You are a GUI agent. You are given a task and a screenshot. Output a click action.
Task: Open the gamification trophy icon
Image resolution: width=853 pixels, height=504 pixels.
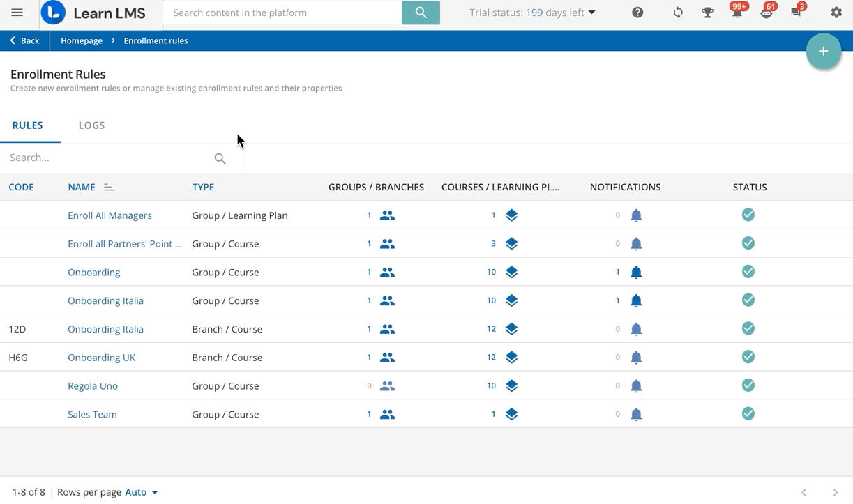coord(707,13)
